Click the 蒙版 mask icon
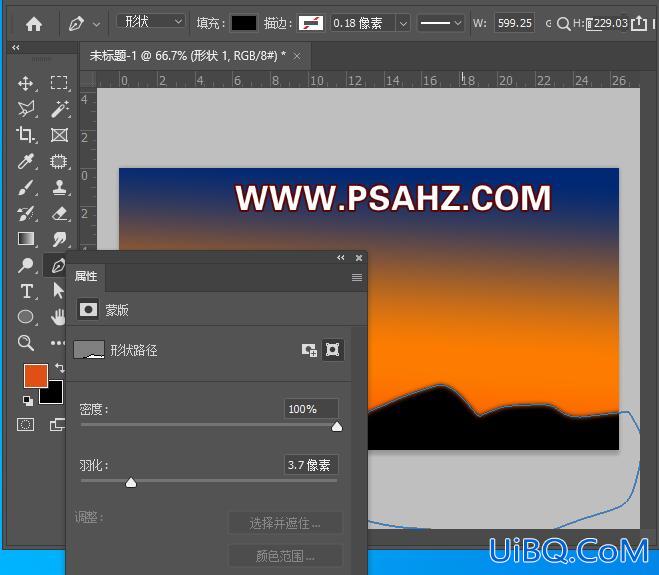 tap(88, 310)
